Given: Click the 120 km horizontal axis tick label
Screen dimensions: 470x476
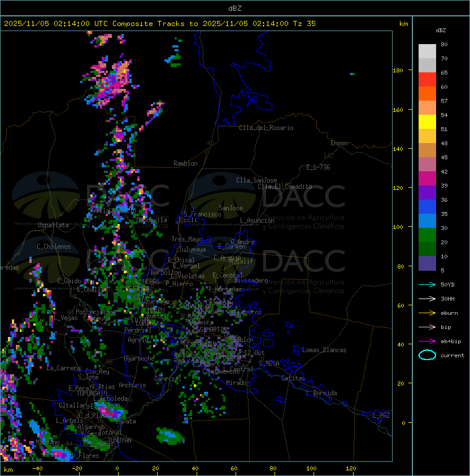Looking at the screenshot, I should [x=351, y=469].
